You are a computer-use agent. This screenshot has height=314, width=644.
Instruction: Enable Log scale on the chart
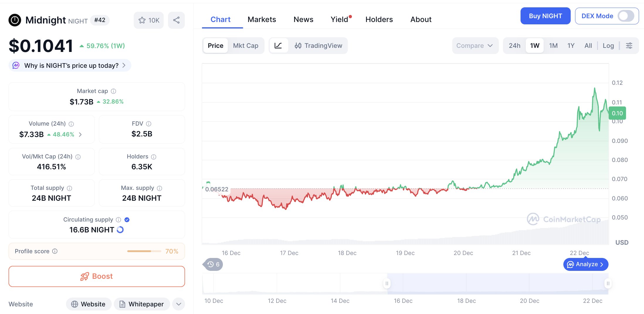click(608, 45)
